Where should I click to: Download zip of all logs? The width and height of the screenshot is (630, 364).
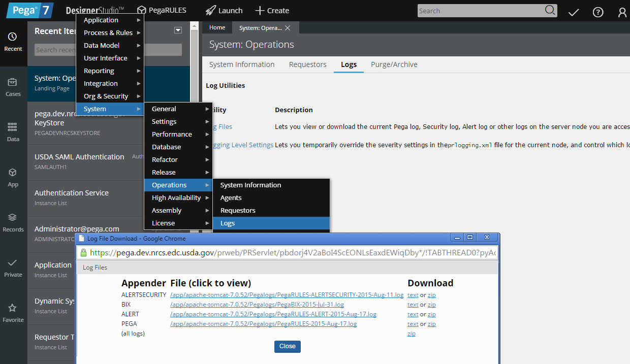coord(412,334)
